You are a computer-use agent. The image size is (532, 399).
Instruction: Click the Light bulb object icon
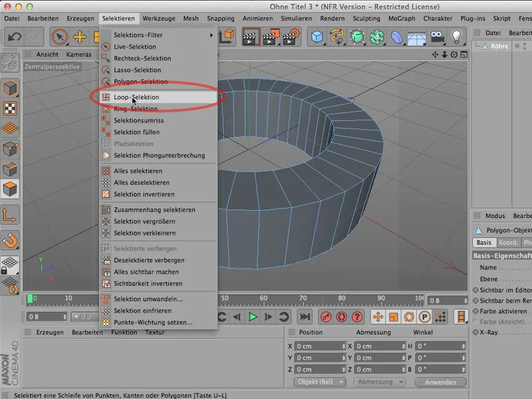pyautogui.click(x=458, y=37)
